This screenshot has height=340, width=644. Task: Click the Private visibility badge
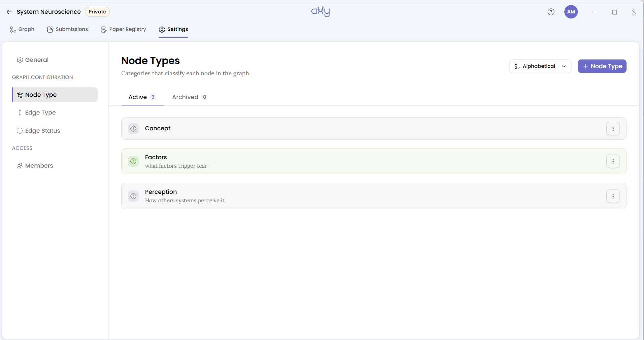click(x=97, y=12)
